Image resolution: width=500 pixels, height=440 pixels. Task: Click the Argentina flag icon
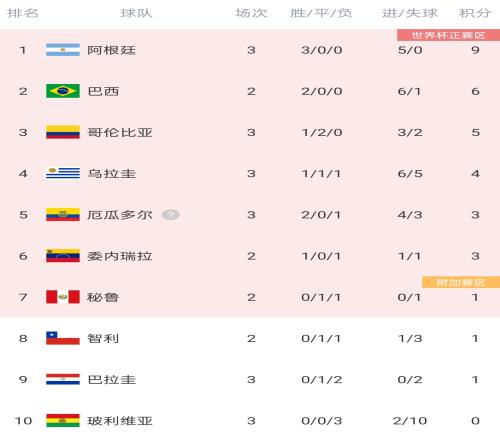click(63, 50)
